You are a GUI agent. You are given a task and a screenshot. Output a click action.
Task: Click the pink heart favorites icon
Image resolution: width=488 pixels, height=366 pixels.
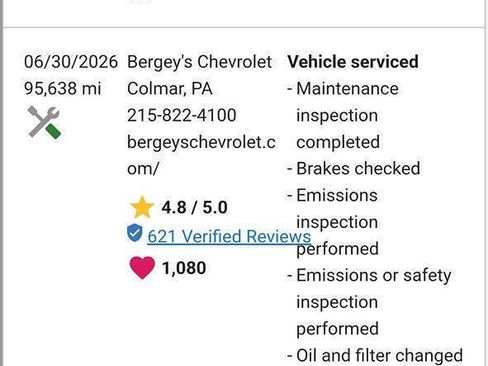(142, 267)
